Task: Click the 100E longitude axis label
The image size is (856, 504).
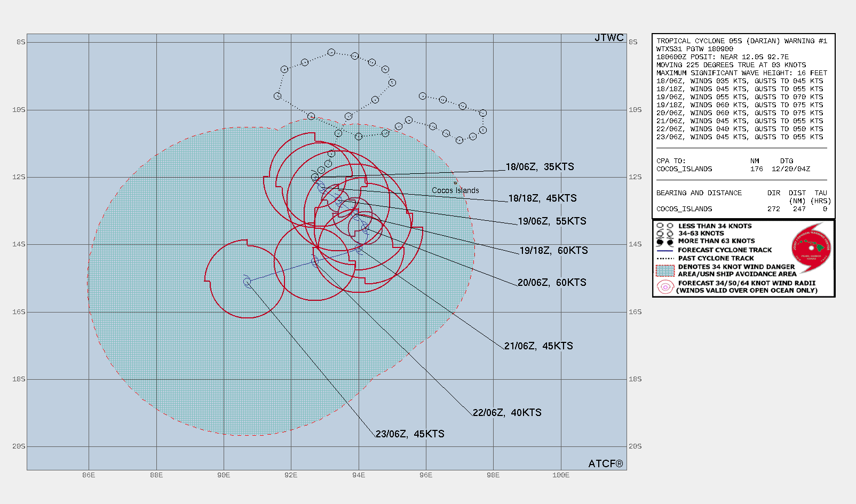Action: pyautogui.click(x=560, y=475)
